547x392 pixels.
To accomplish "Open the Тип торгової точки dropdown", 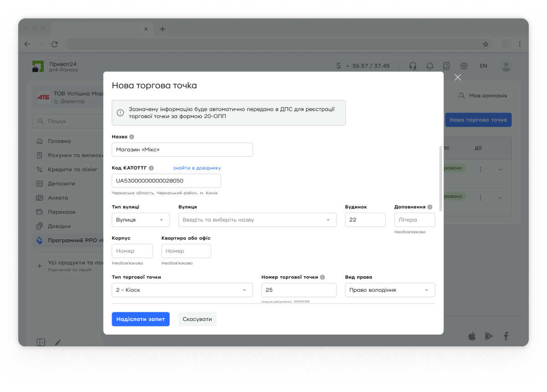I will click(x=182, y=290).
